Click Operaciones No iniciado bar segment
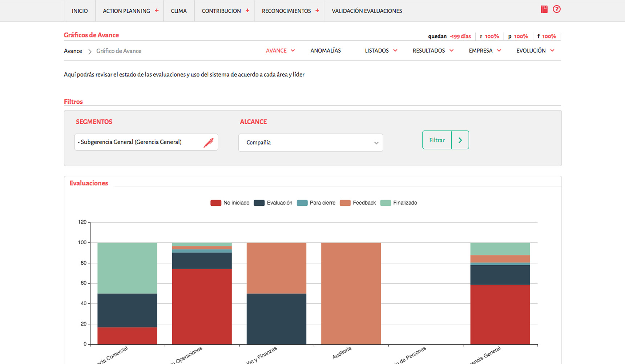The image size is (625, 364). pyautogui.click(x=202, y=307)
